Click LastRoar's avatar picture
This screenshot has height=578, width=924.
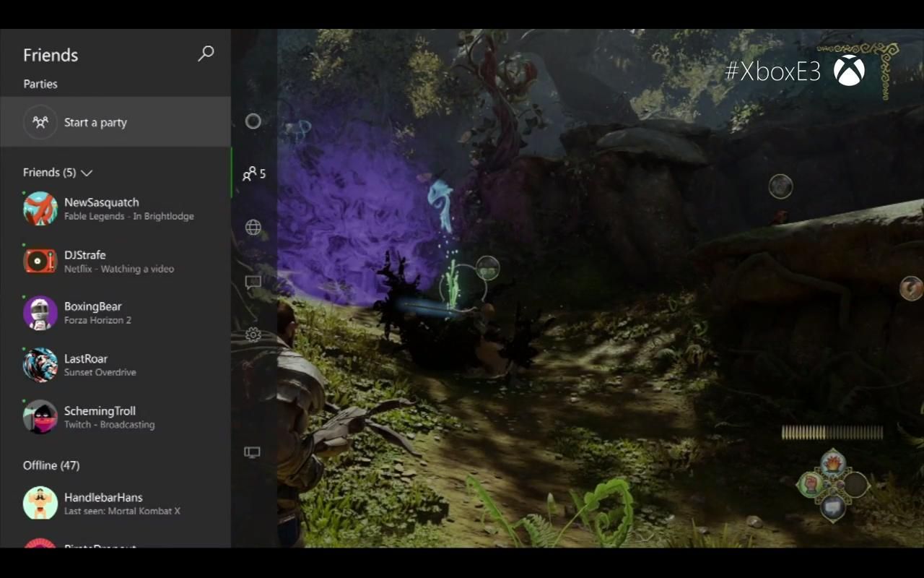[x=40, y=365]
